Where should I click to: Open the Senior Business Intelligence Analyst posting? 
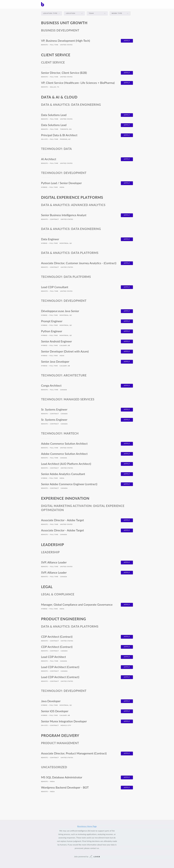pos(64,215)
